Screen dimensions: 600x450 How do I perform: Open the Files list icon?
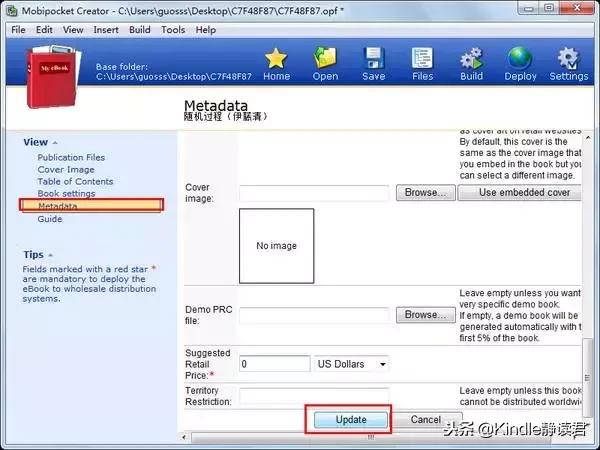coord(422,59)
